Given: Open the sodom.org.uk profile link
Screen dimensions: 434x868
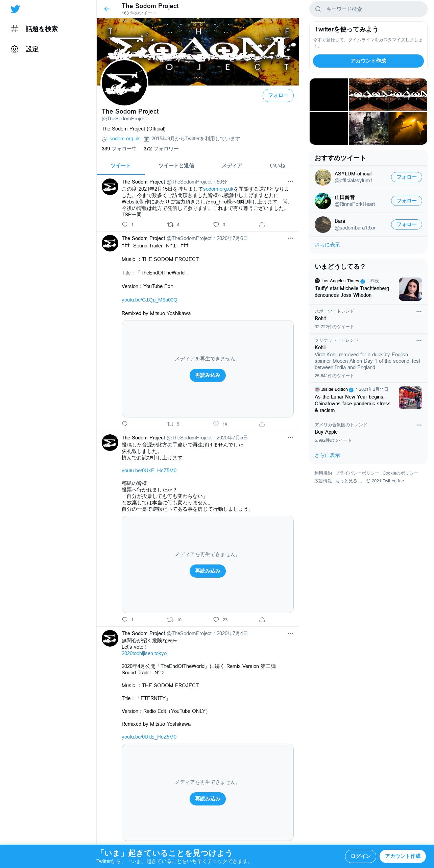Looking at the screenshot, I should click(x=124, y=139).
